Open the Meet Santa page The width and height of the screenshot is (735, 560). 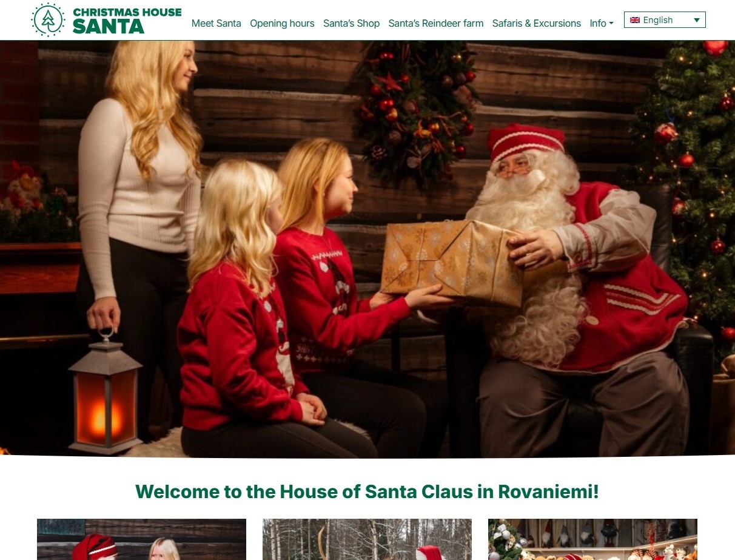tap(216, 23)
